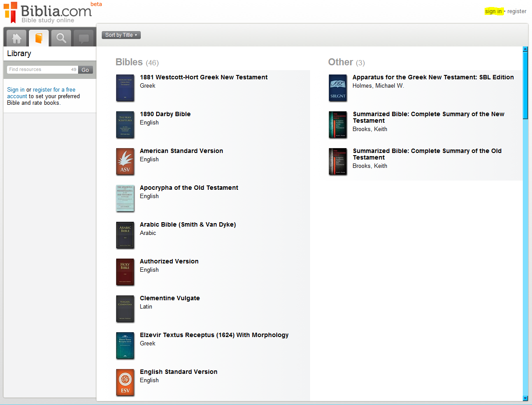Click the scrollbar up arrow
This screenshot has height=405, width=532.
click(x=525, y=49)
